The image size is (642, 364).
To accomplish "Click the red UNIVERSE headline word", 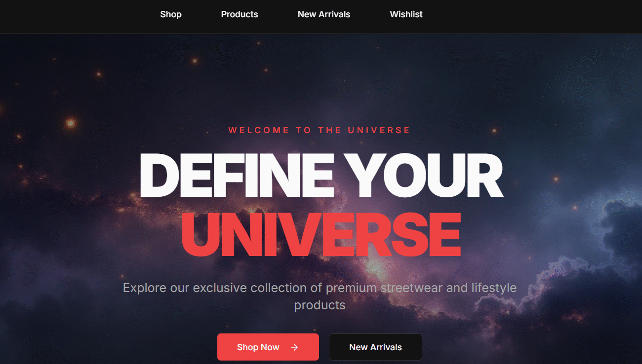I will [321, 235].
